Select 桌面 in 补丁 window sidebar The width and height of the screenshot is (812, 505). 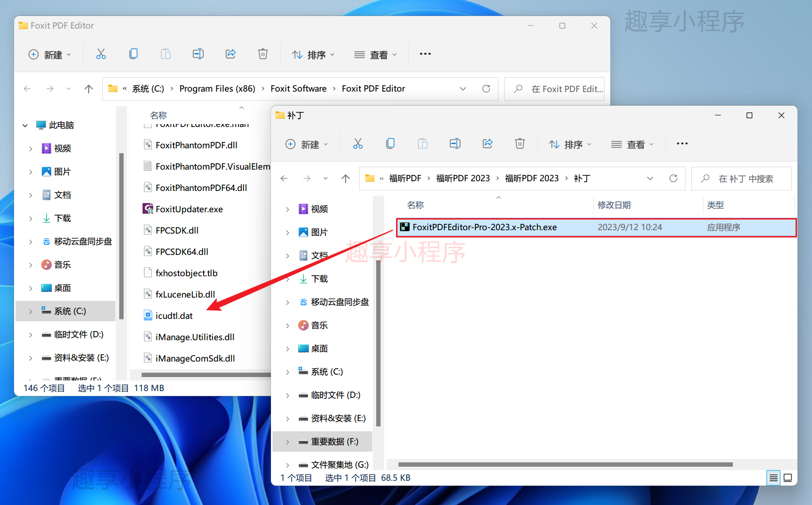319,348
